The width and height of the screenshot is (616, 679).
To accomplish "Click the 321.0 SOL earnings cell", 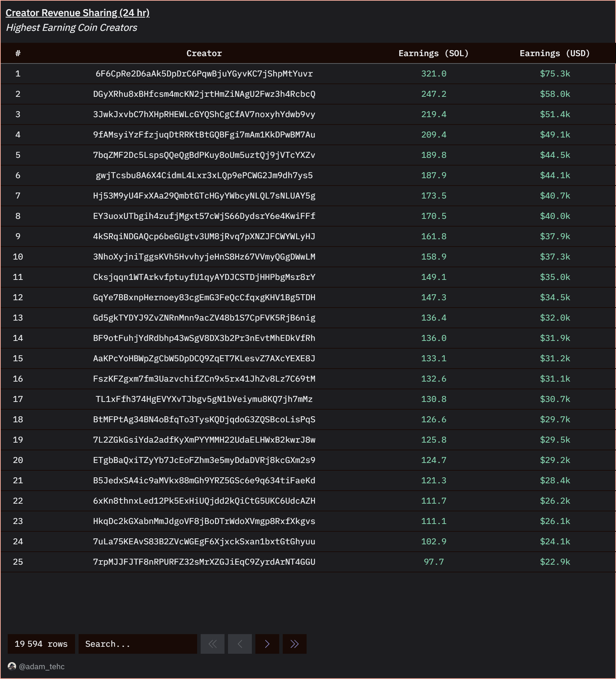I will 434,74.
